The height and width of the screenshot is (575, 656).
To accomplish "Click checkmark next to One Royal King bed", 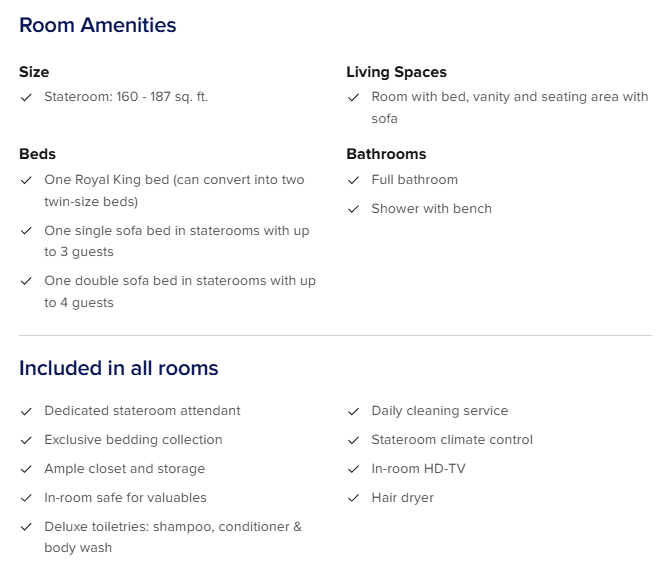I will coord(26,181).
